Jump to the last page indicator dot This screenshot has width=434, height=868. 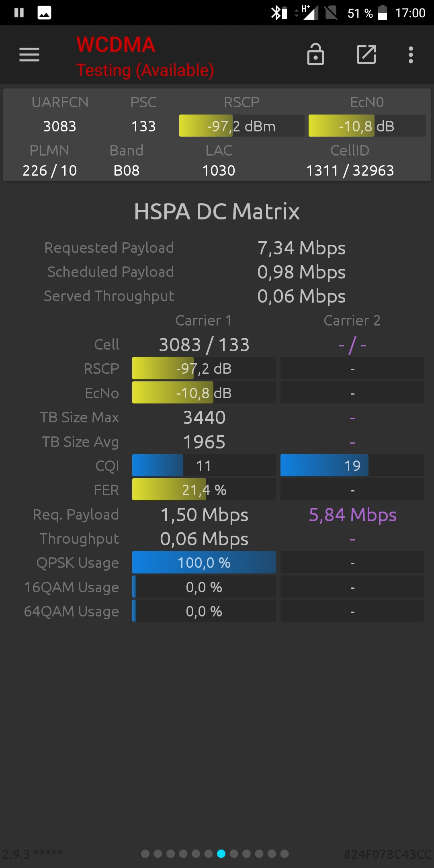click(285, 854)
